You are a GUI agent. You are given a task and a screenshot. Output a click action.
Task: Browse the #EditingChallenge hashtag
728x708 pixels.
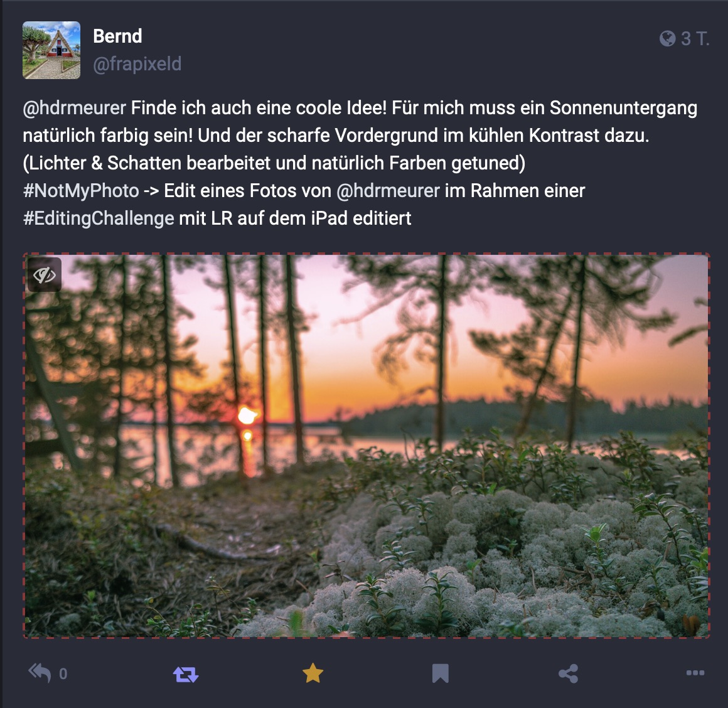coord(99,218)
